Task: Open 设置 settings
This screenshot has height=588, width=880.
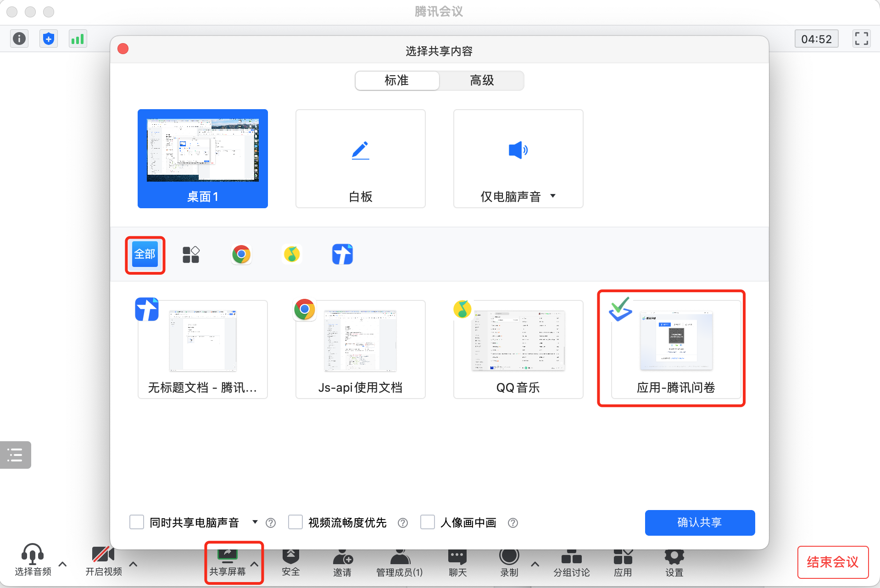Action: coord(674,563)
